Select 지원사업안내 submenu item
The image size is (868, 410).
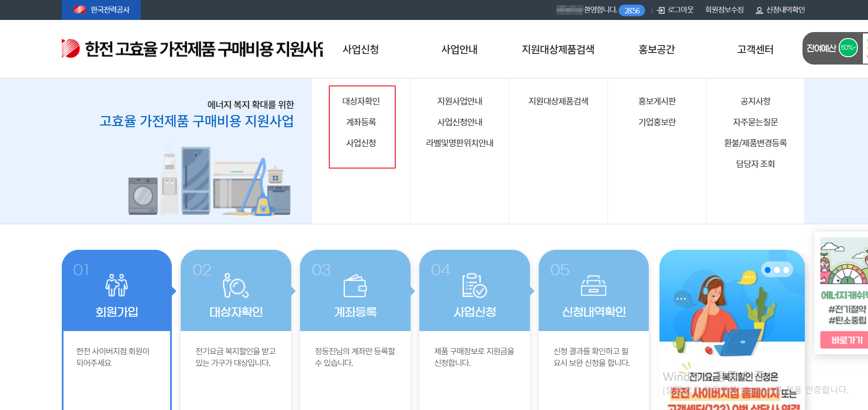pyautogui.click(x=460, y=101)
